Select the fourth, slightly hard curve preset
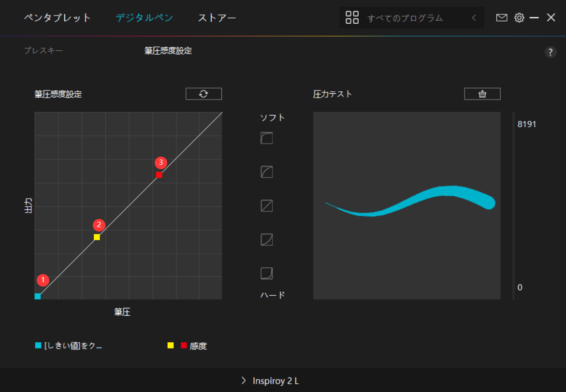 click(266, 240)
